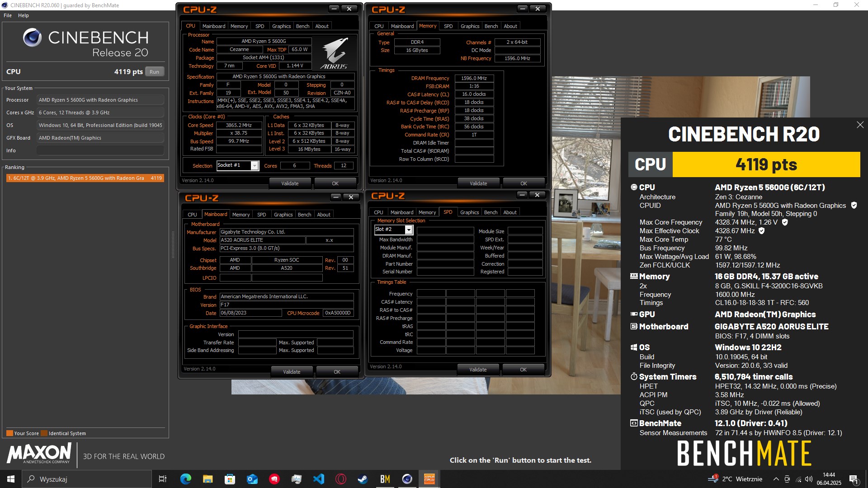Screen dimensions: 868x488
Task: Click OK in the Memory Slot Selection window
Action: click(x=523, y=370)
